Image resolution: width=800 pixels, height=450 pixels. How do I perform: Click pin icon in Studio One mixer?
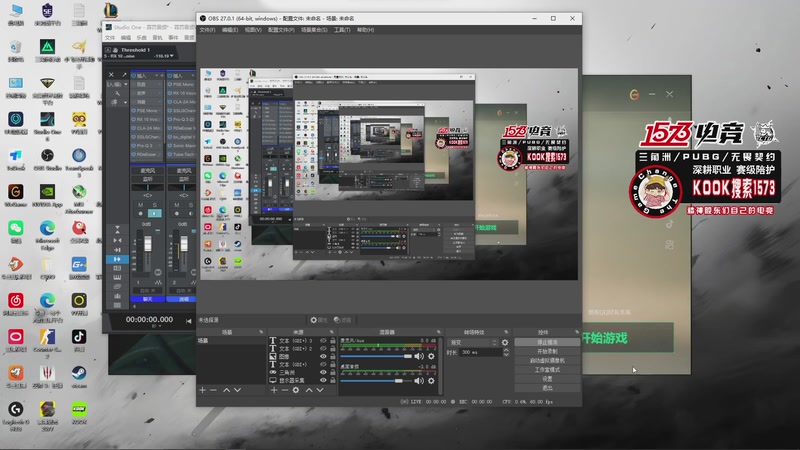(x=124, y=75)
